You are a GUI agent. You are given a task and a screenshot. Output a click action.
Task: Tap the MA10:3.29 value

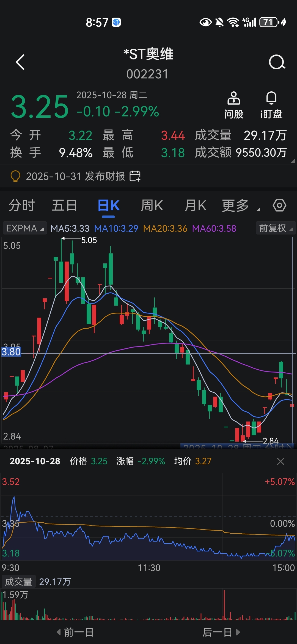point(116,228)
